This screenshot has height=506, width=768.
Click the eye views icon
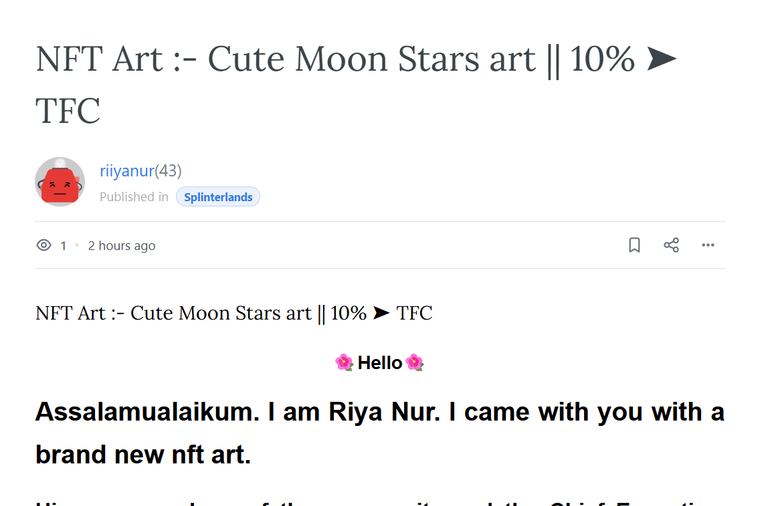44,245
